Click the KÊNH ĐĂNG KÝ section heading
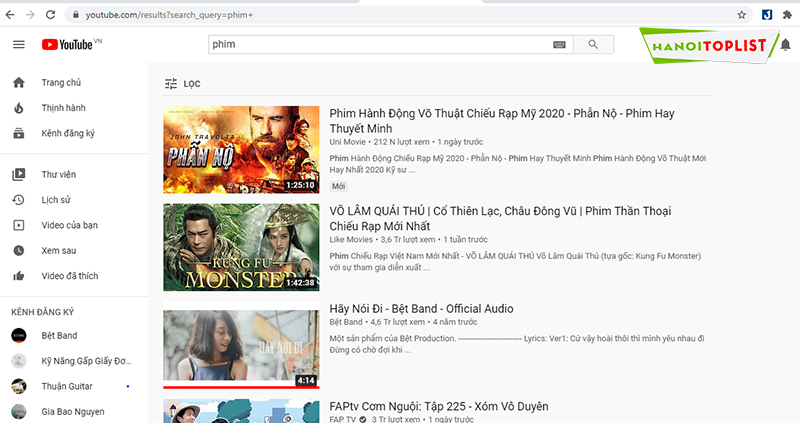The width and height of the screenshot is (800, 423). (43, 312)
